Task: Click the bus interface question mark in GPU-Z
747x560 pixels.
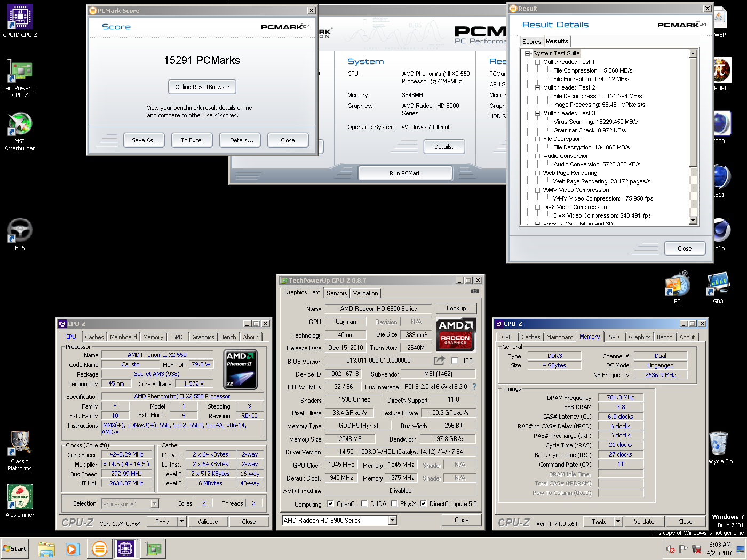Action: point(474,387)
